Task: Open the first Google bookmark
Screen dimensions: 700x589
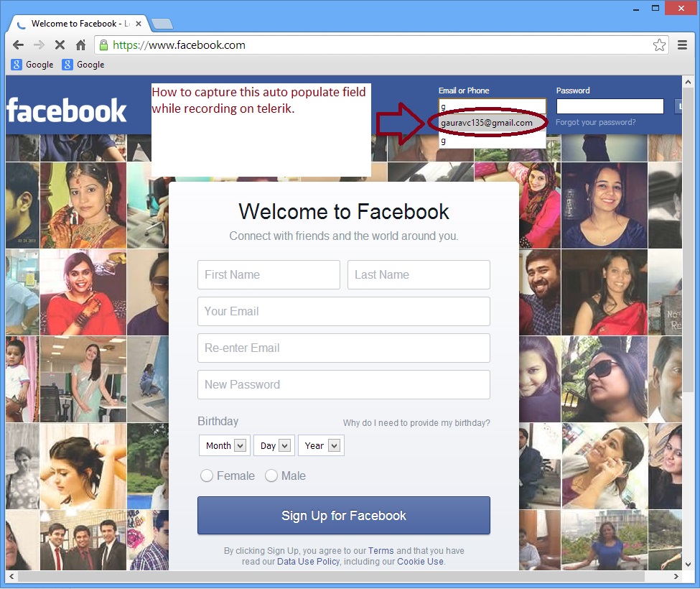Action: pos(32,65)
